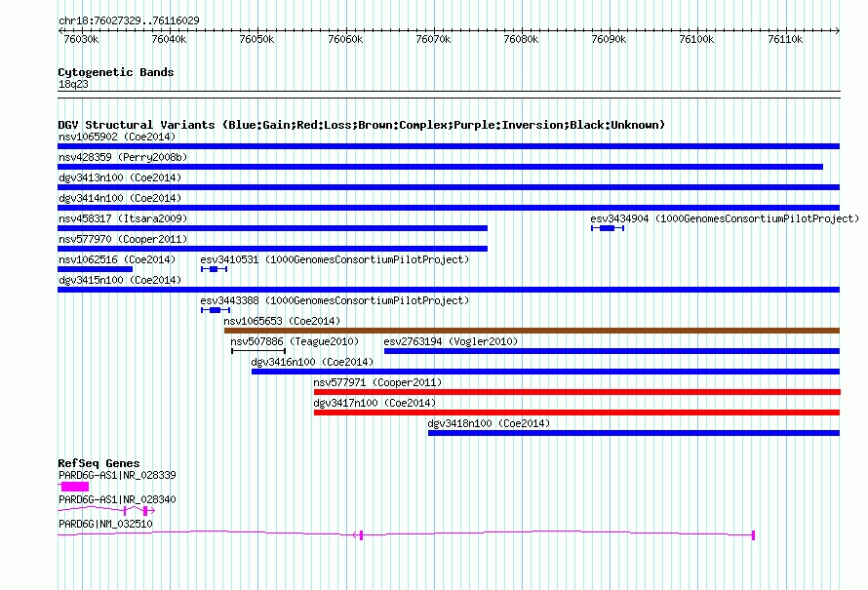This screenshot has height=590, width=868.
Task: Click the 76090k ruler position
Action: [609, 39]
